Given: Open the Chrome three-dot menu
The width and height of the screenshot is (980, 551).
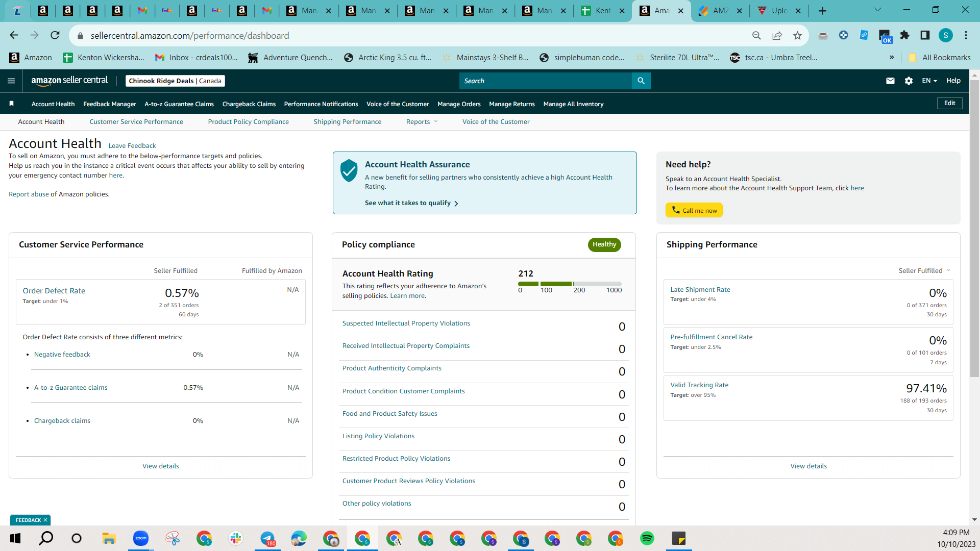Looking at the screenshot, I should click(966, 35).
